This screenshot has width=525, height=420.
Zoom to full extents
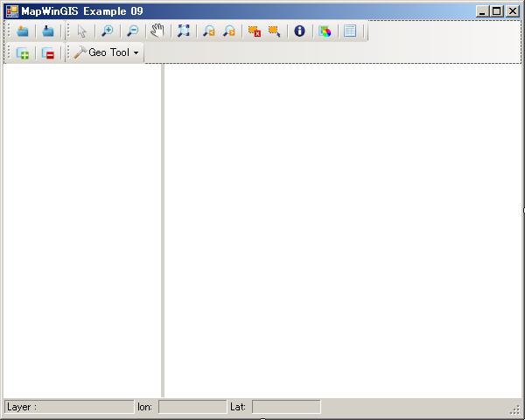pyautogui.click(x=183, y=31)
